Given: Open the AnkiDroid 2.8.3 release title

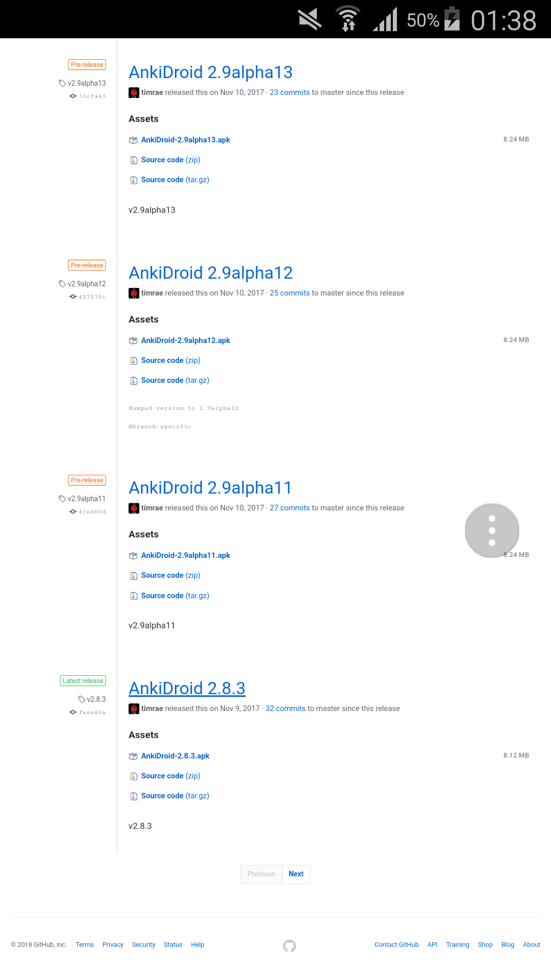Looking at the screenshot, I should click(187, 688).
